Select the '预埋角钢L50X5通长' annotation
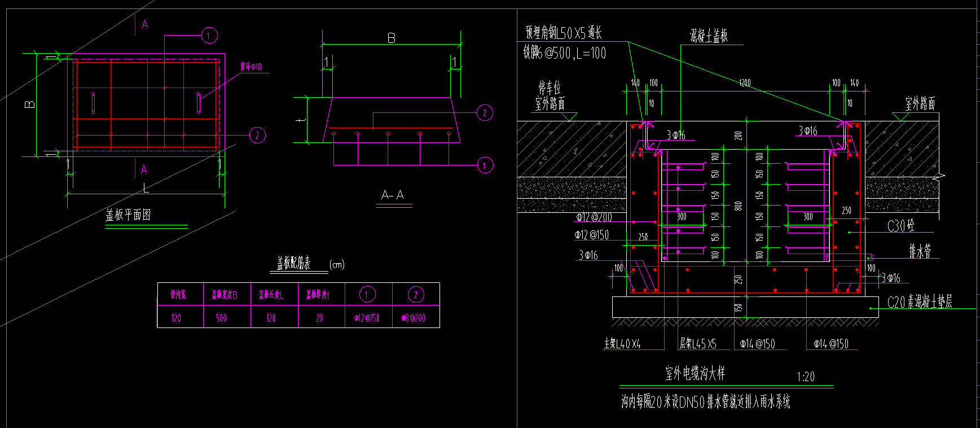The image size is (980, 428). pos(564,33)
